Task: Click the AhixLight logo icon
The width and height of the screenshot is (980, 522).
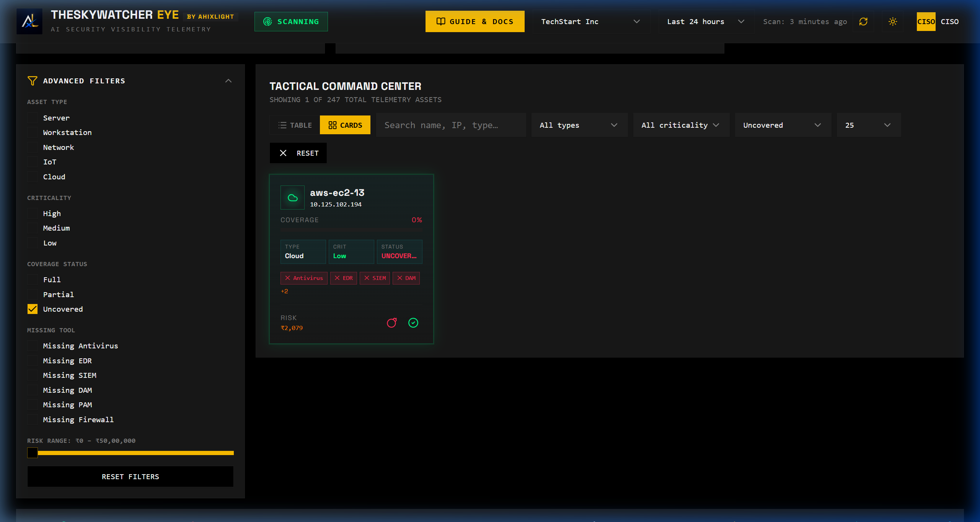Action: point(29,21)
